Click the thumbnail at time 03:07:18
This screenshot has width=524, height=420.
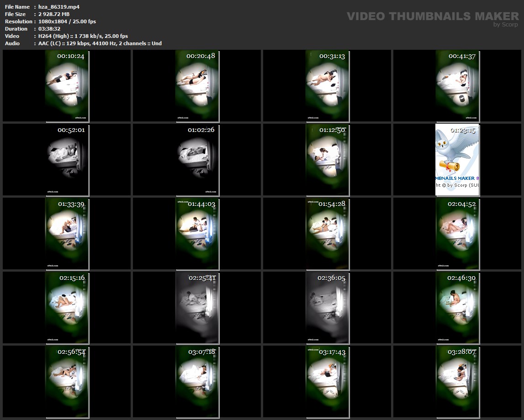(x=197, y=382)
